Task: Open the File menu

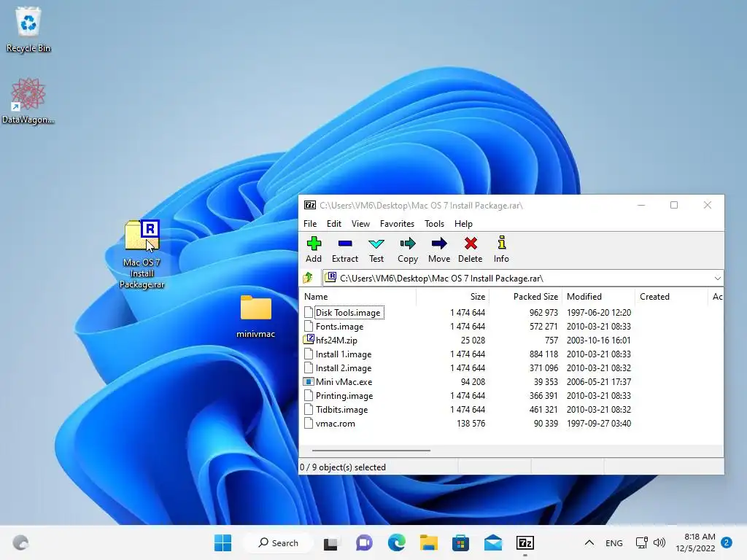Action: point(310,223)
